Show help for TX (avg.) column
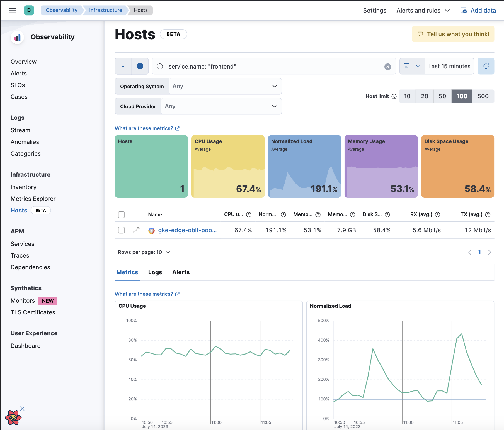Viewport: 504px width, 430px height. (x=488, y=215)
